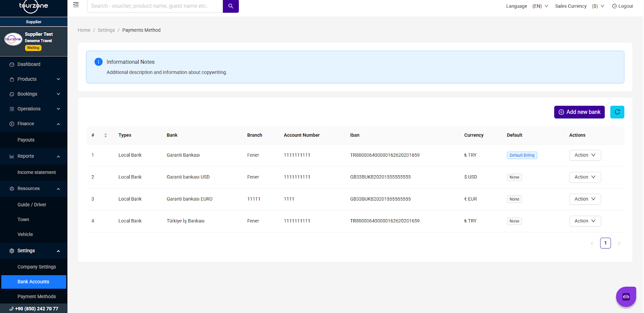The height and width of the screenshot is (313, 644).
Task: Click the Add new bank button
Action: point(579,112)
